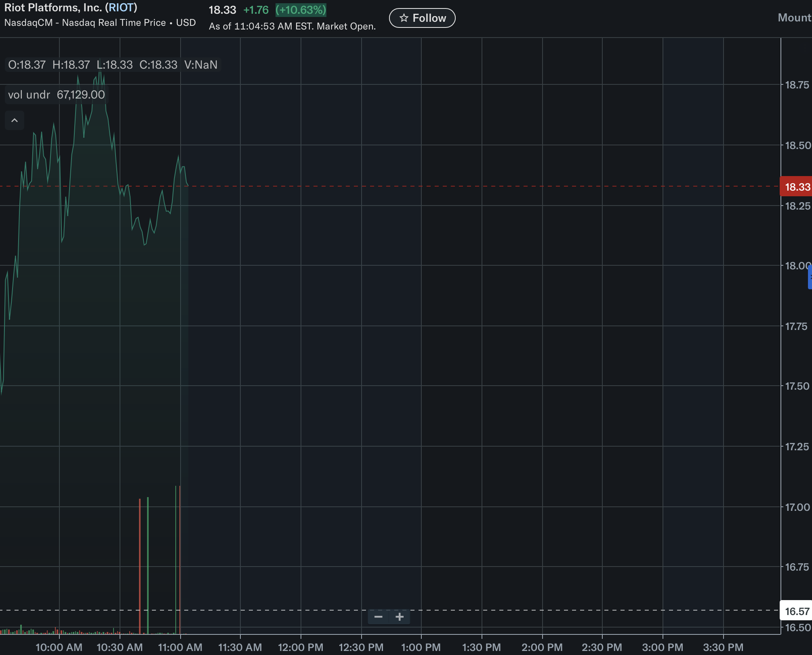Click the 10:00 AM time axis label
This screenshot has width=812, height=655.
tap(59, 647)
